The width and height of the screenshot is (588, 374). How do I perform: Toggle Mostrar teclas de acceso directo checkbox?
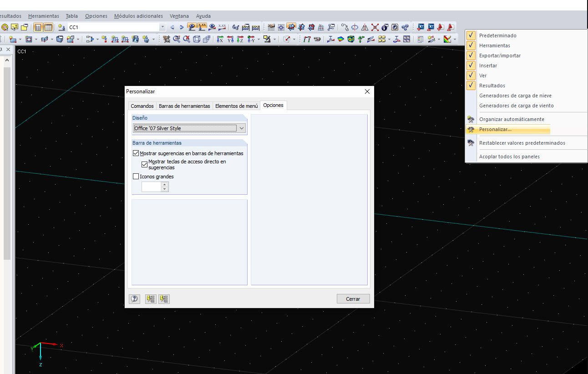[144, 164]
